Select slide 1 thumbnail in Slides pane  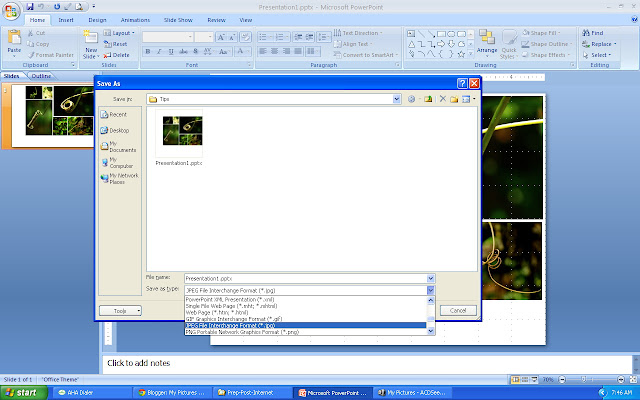click(53, 116)
